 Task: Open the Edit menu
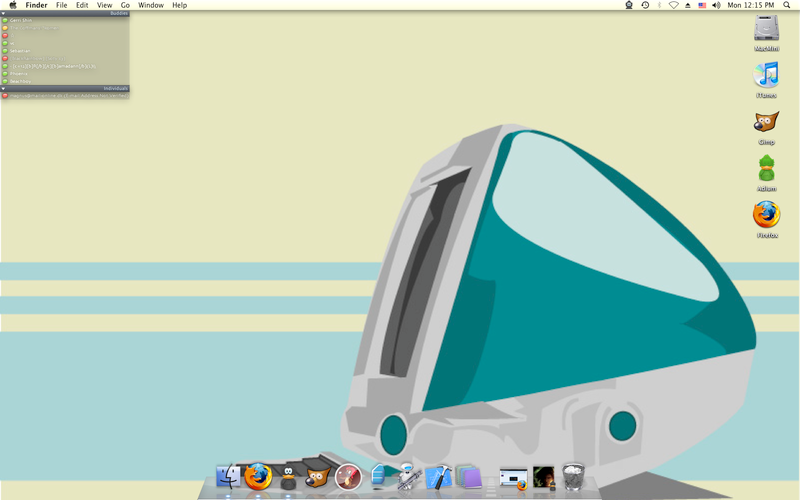click(82, 5)
